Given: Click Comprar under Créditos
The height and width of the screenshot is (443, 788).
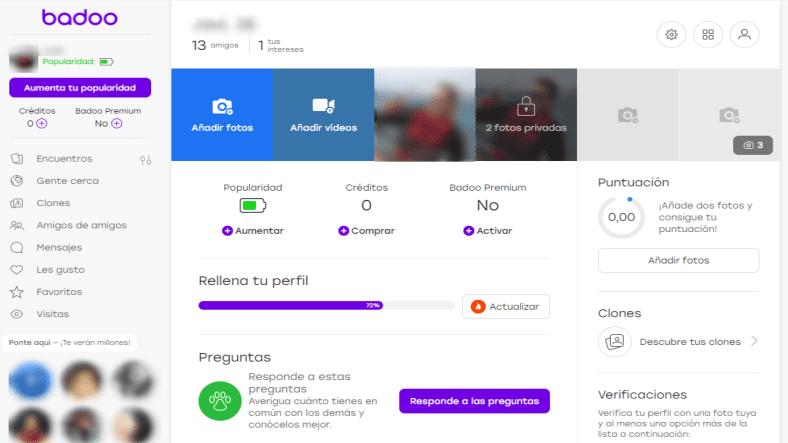Looking at the screenshot, I should (366, 231).
